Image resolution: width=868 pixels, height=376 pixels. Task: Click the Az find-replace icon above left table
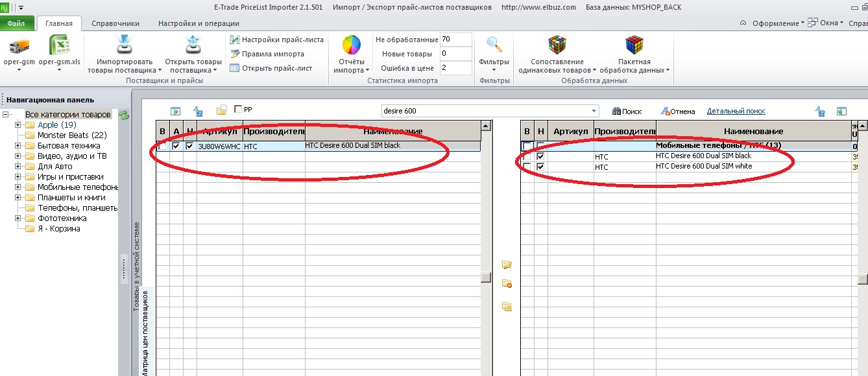click(x=198, y=111)
